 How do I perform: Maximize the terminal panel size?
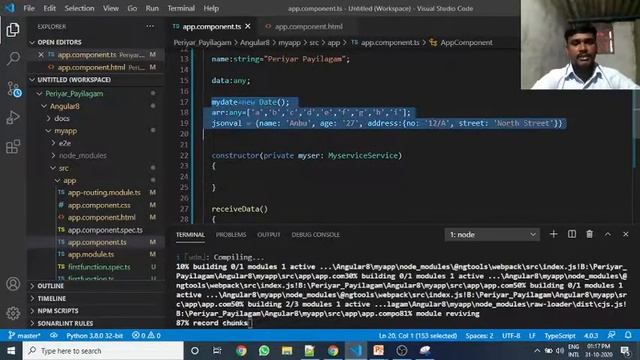pyautogui.click(x=608, y=234)
